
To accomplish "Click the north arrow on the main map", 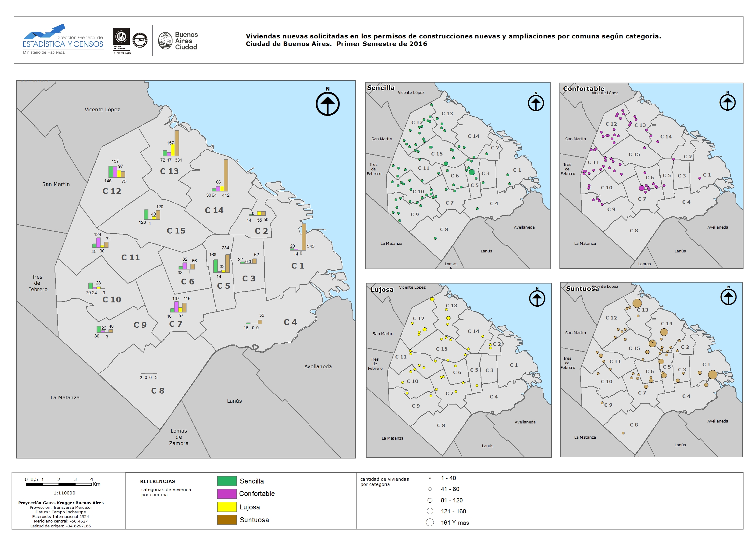I will [x=327, y=104].
